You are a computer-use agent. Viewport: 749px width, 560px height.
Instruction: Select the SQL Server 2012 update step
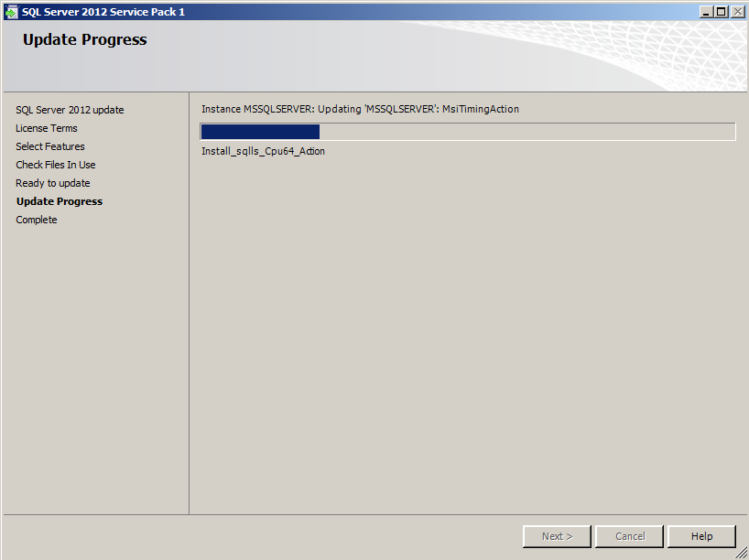[70, 110]
